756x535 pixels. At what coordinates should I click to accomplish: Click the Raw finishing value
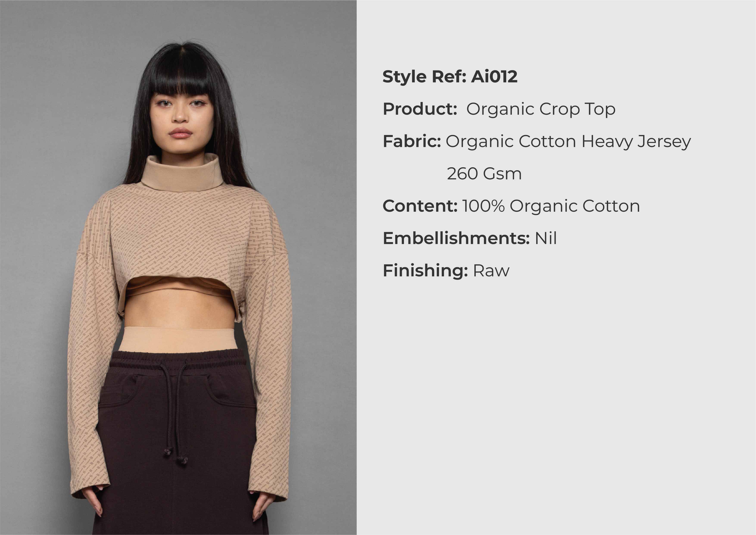pos(491,271)
